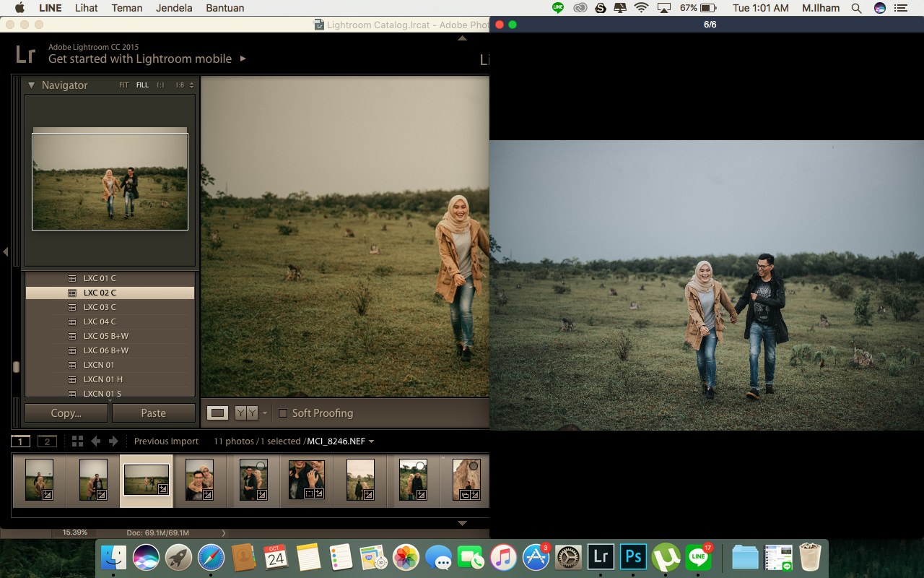The image size is (924, 578).
Task: Open the Apple menu
Action: tap(19, 8)
